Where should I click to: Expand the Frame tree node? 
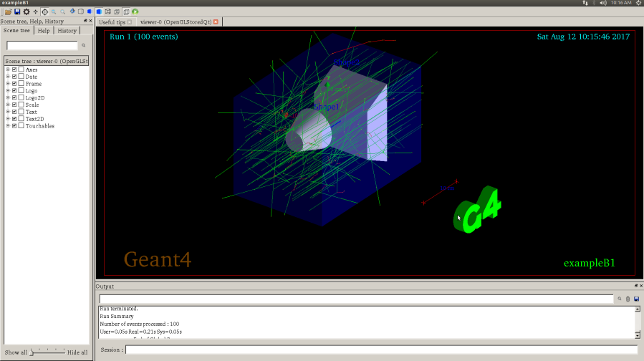(8, 84)
